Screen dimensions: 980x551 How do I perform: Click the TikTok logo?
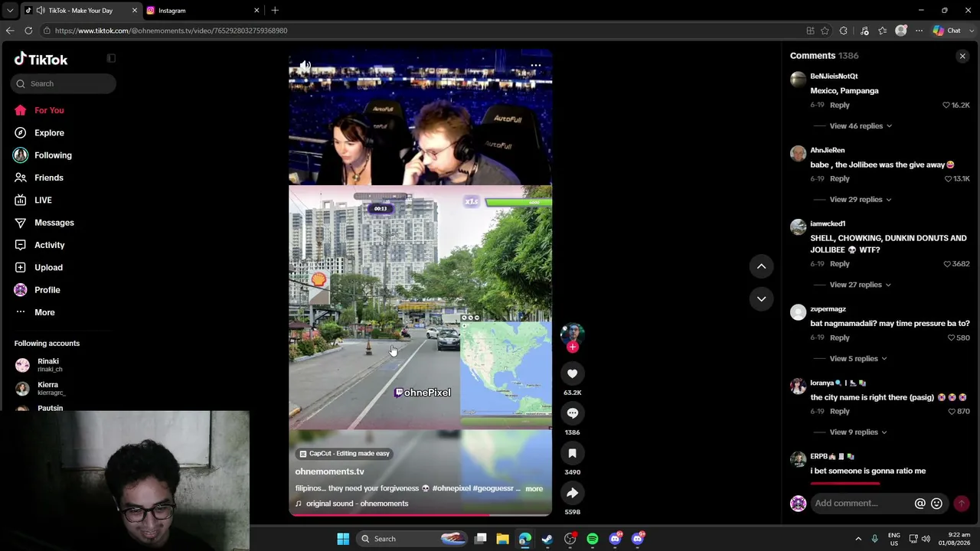coord(41,59)
